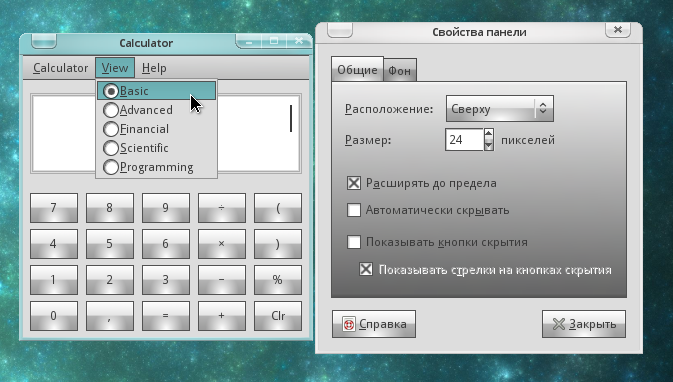Viewport: 673px width, 382px height.
Task: Click the division ÷ button
Action: (x=222, y=208)
